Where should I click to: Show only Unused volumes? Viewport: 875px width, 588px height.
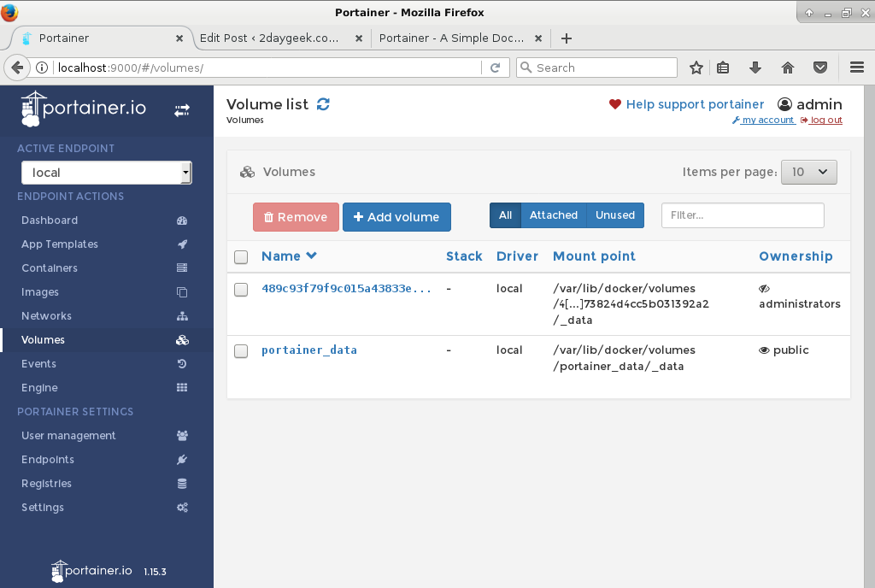coord(615,215)
